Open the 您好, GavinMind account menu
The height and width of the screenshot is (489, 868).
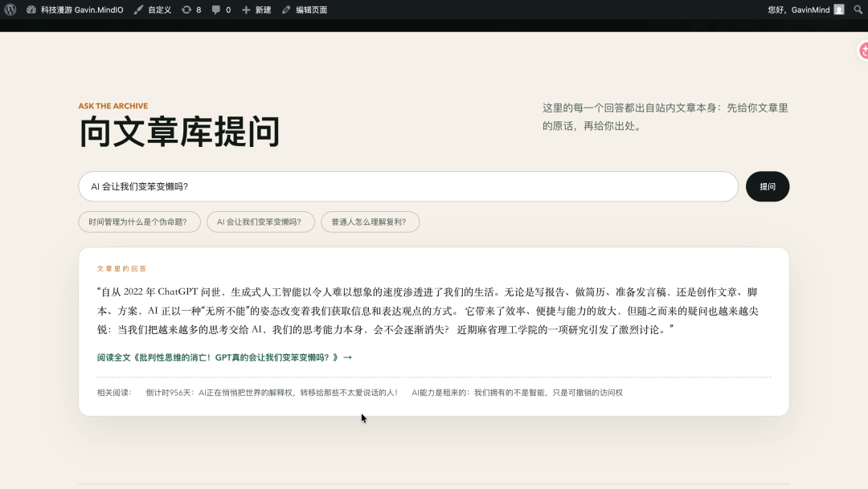(806, 10)
